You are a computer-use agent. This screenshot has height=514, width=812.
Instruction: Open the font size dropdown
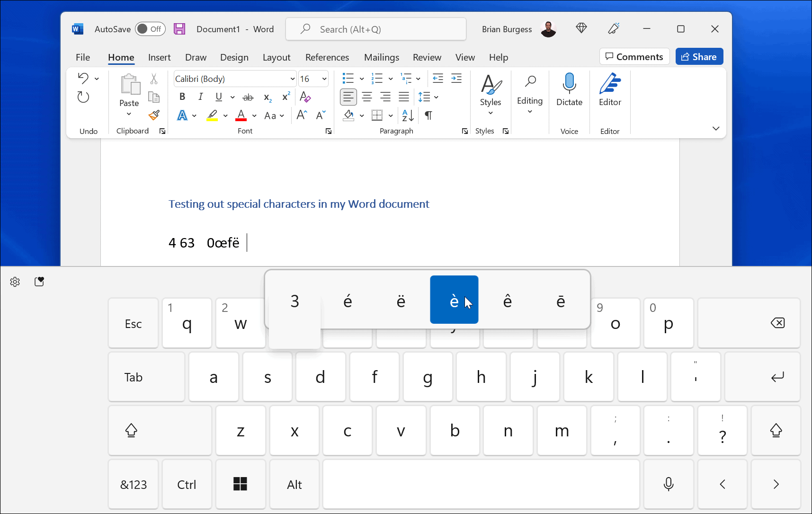point(324,78)
